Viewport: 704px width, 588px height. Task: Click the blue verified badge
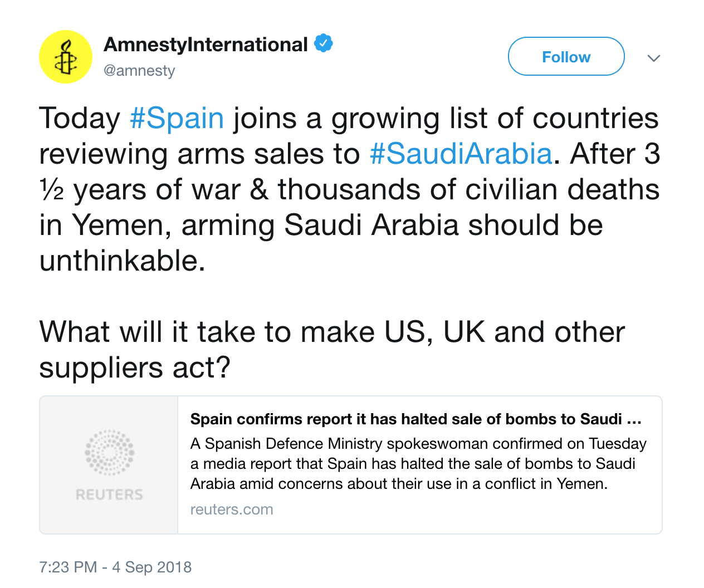click(x=324, y=43)
